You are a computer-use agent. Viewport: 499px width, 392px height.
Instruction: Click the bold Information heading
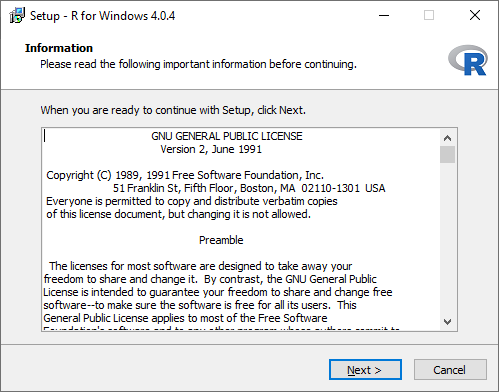pyautogui.click(x=59, y=48)
